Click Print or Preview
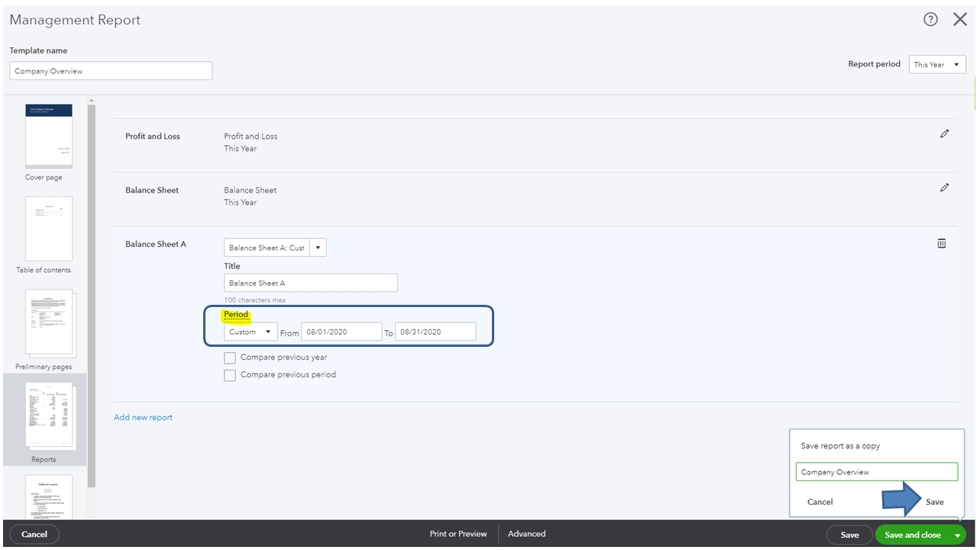This screenshot has height=550, width=980. tap(458, 534)
